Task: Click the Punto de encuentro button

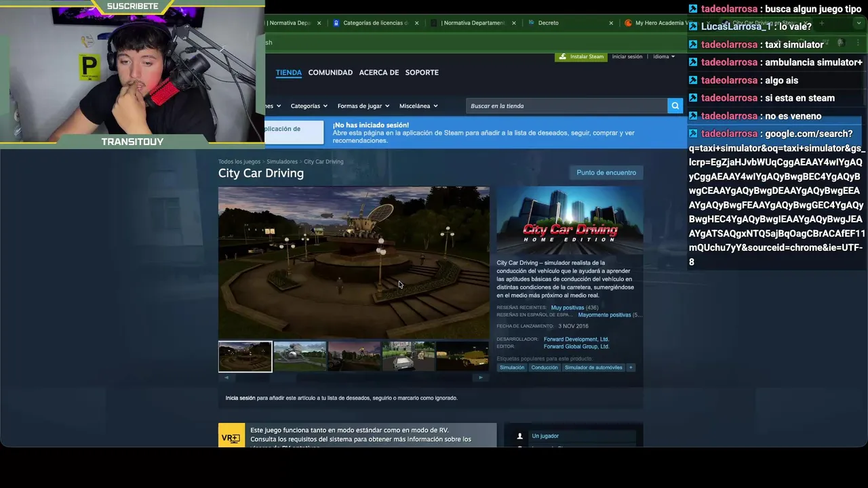Action: point(606,173)
